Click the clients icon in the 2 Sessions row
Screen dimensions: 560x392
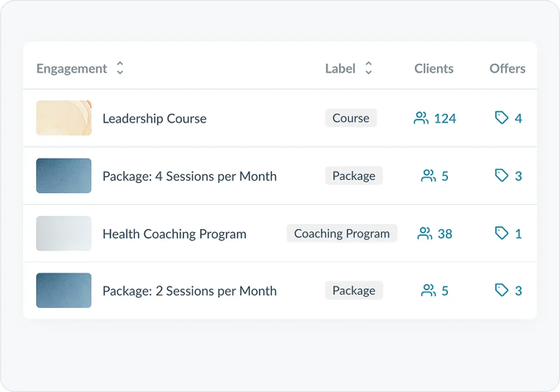[x=428, y=291]
